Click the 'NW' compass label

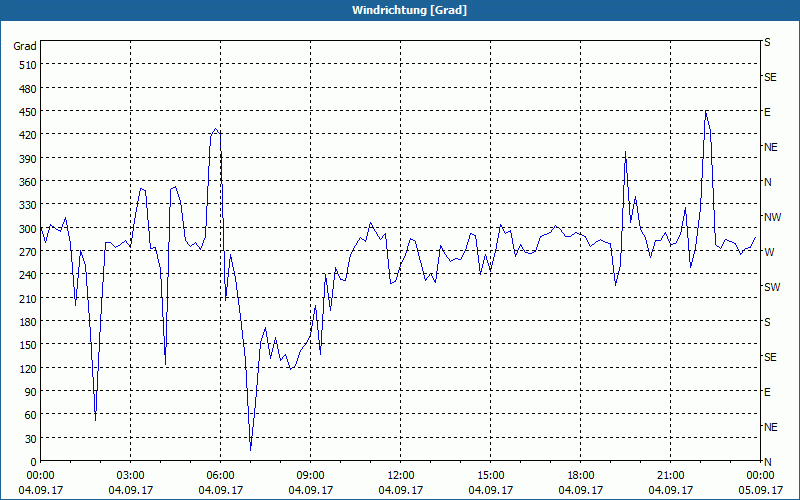tap(772, 217)
